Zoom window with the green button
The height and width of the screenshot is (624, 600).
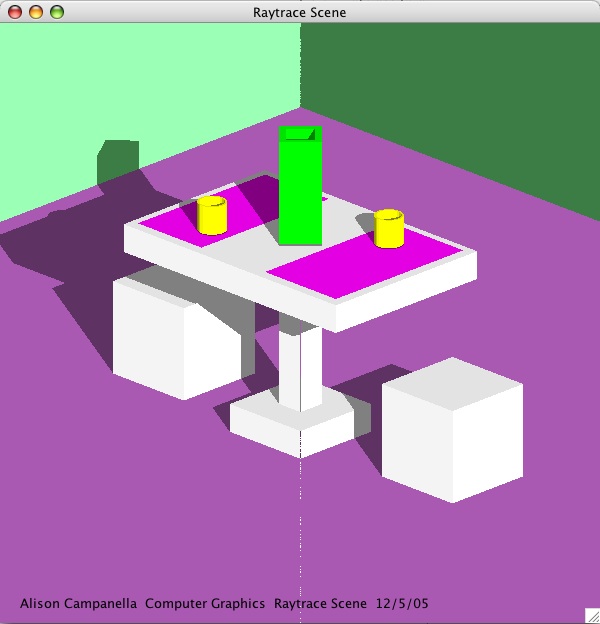57,12
